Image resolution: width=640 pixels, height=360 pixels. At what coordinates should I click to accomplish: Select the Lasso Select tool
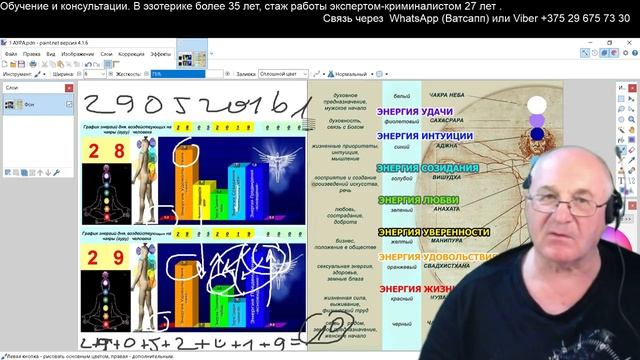[x=621, y=109]
